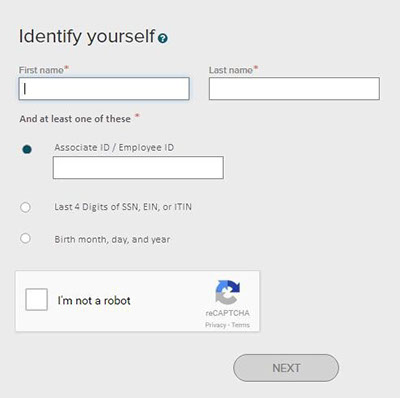Click the And at least one of these text
400x398 pixels.
click(x=75, y=119)
